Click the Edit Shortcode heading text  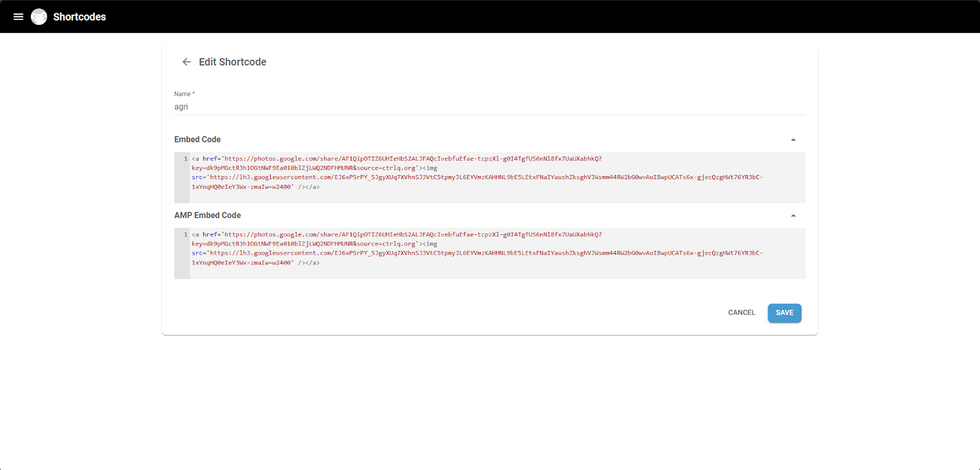[x=232, y=62]
